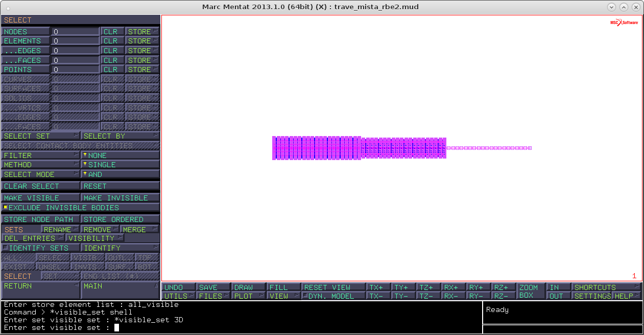The image size is (644, 335).
Task: Open the HELP menu
Action: [x=627, y=296]
